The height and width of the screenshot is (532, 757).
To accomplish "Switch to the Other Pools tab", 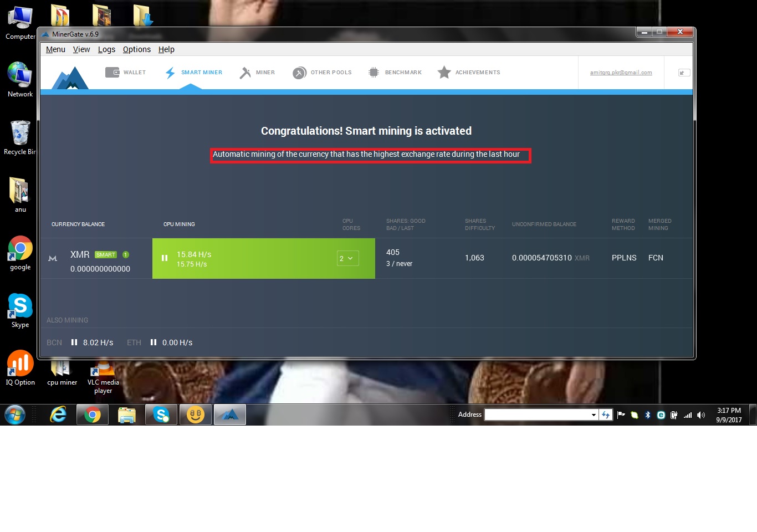I will click(322, 73).
